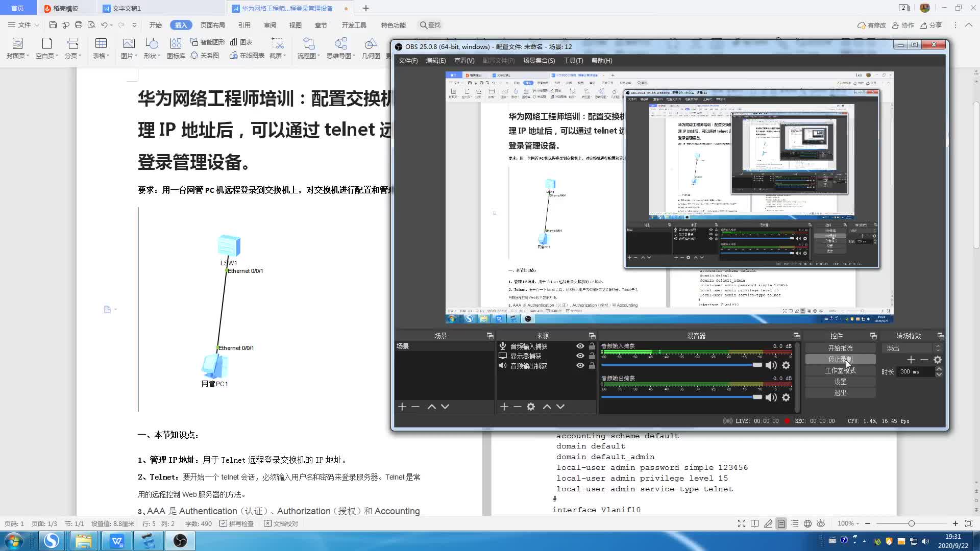Image resolution: width=980 pixels, height=551 pixels.
Task: Open settings gear for 音频输入捕获 mixer
Action: point(786,365)
